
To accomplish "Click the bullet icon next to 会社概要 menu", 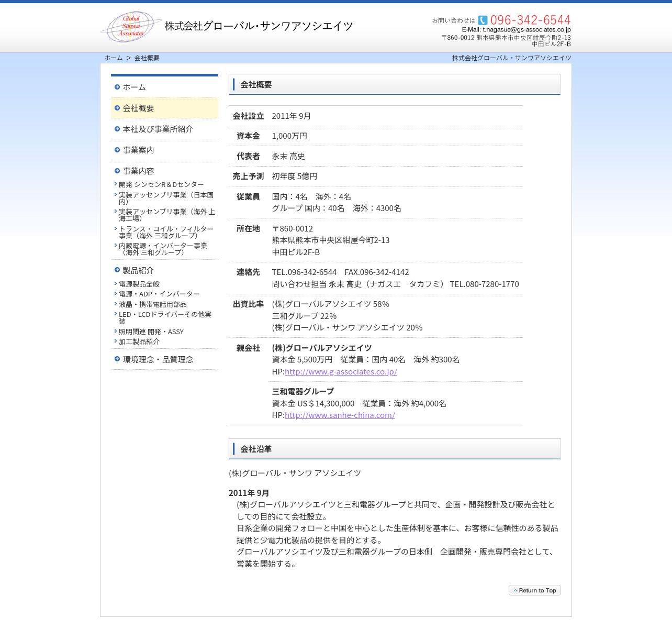I will (x=117, y=108).
